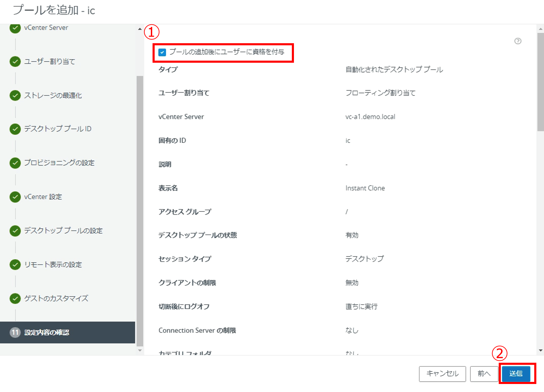Click green checkmark icon beside vCenter 設定
This screenshot has height=392, width=544.
click(15, 197)
